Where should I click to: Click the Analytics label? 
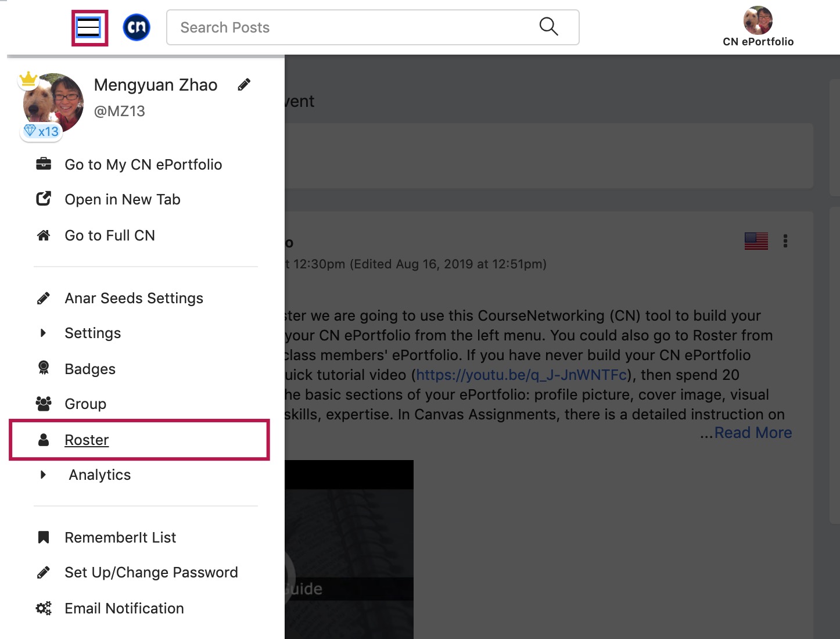[100, 475]
